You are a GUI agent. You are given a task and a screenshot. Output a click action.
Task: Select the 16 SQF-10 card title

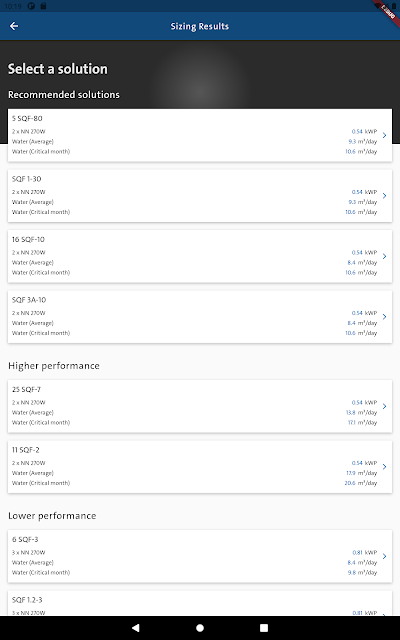(28, 239)
